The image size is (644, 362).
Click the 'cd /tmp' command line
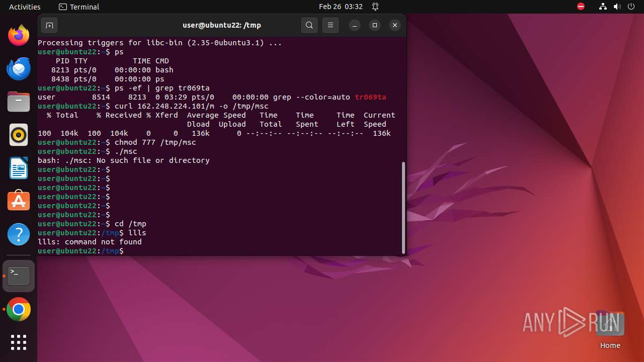click(x=92, y=224)
